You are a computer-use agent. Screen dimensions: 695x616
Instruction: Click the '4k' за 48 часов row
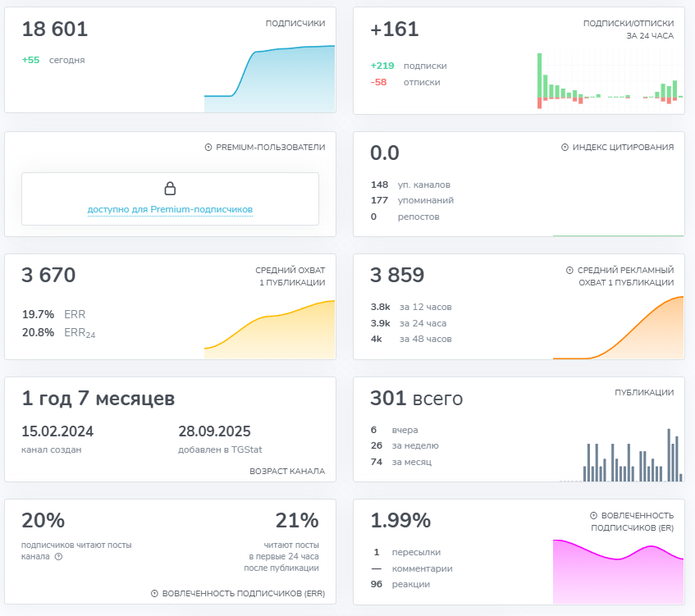coord(411,339)
